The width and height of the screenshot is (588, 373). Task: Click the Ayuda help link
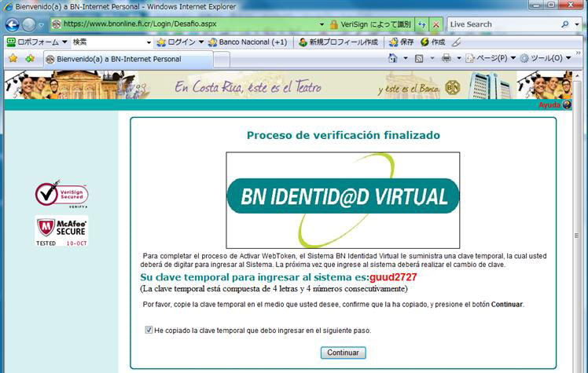[x=549, y=105]
